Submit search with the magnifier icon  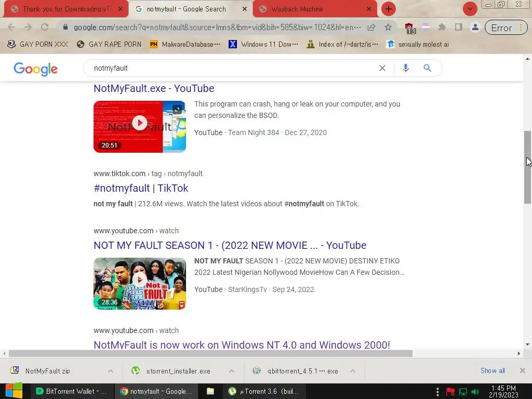[427, 68]
